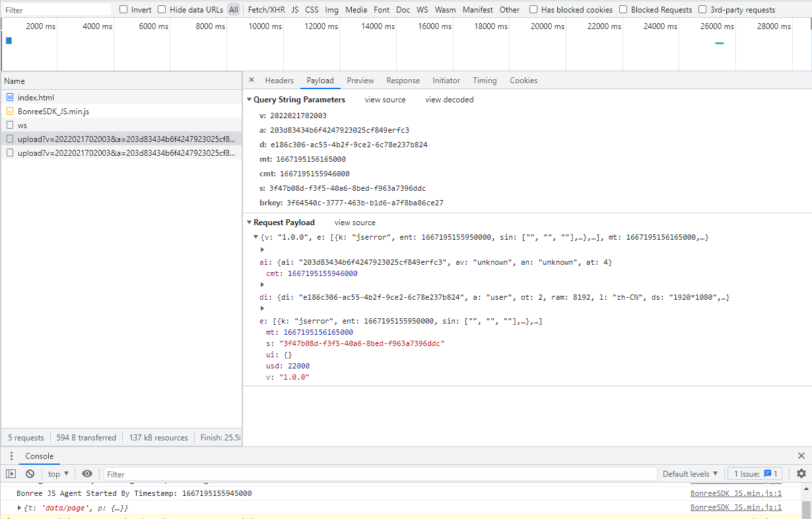Check the Blocked Requests checkbox
Viewport: 812px width, 519px height.
623,10
